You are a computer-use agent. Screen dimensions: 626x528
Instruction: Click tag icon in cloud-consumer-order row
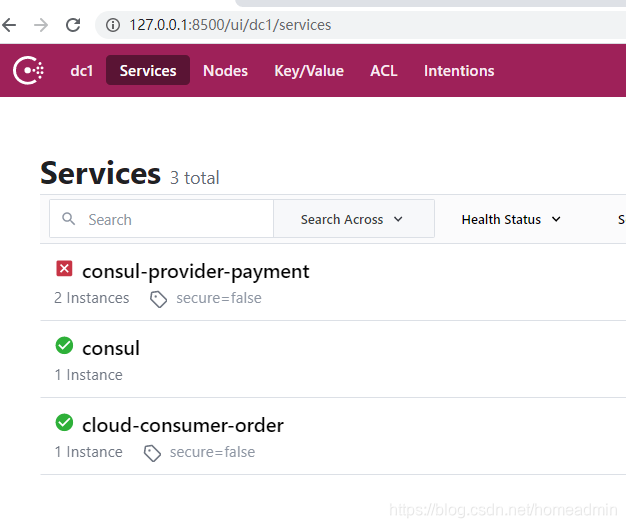coord(152,453)
